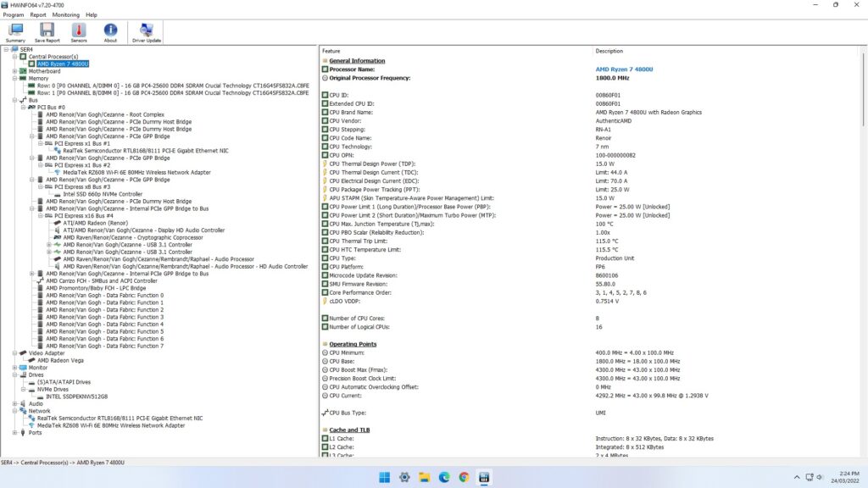868x488 pixels.
Task: Open the Report menu
Action: click(38, 14)
